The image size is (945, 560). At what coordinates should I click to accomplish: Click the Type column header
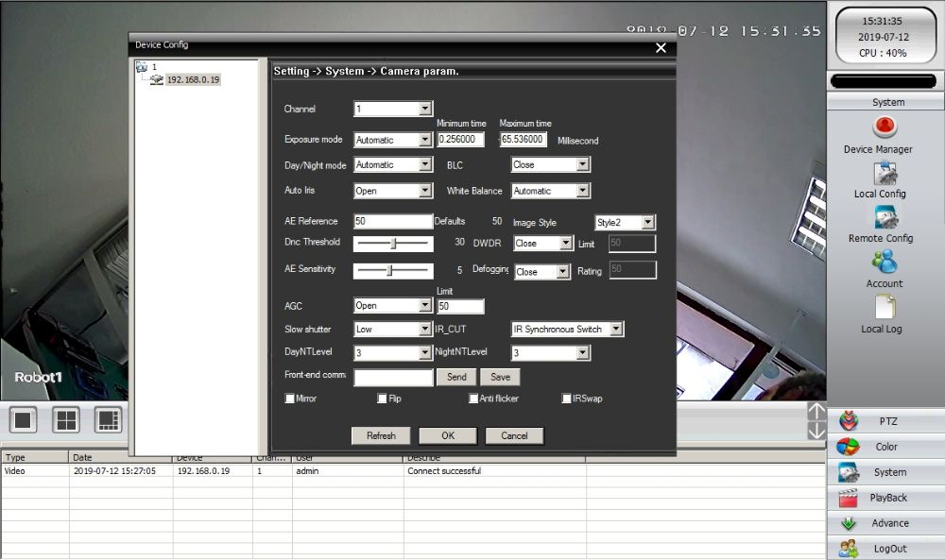(x=35, y=458)
